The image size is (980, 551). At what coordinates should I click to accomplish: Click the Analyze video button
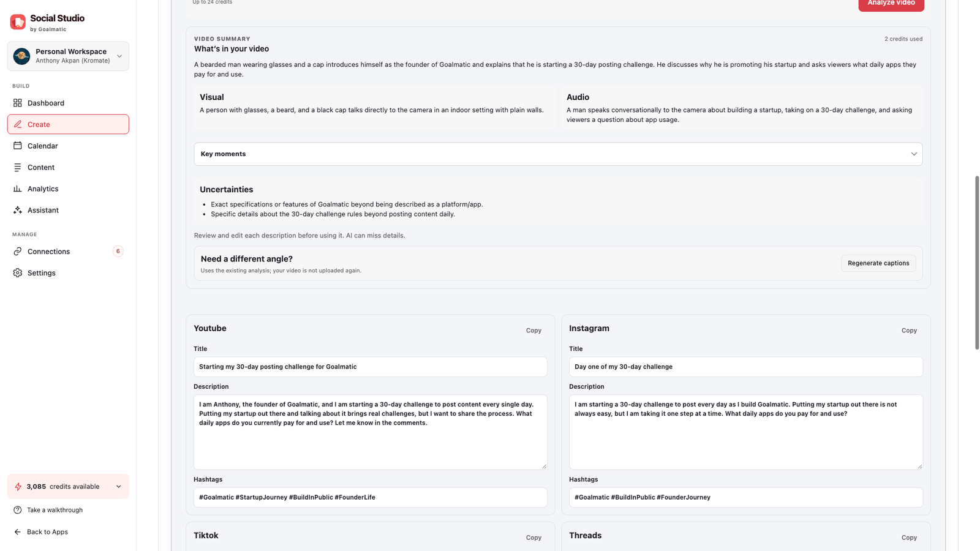pyautogui.click(x=891, y=4)
